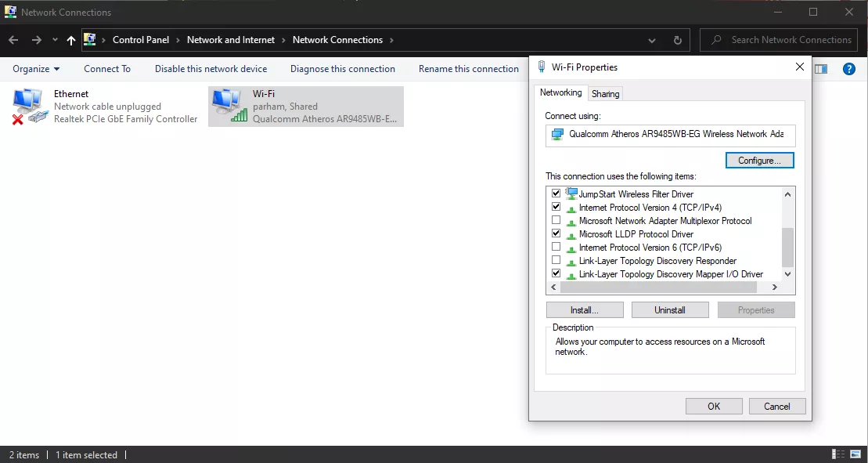The image size is (868, 463).
Task: Open the Help question mark icon
Action: (x=849, y=69)
